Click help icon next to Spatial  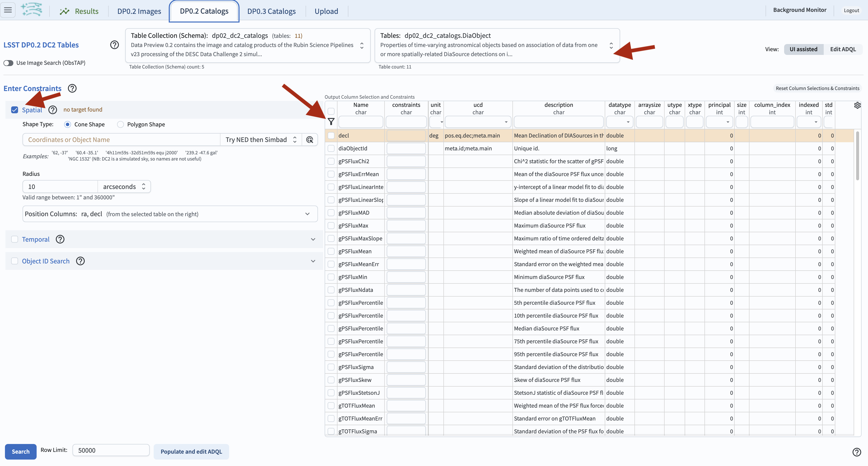52,110
